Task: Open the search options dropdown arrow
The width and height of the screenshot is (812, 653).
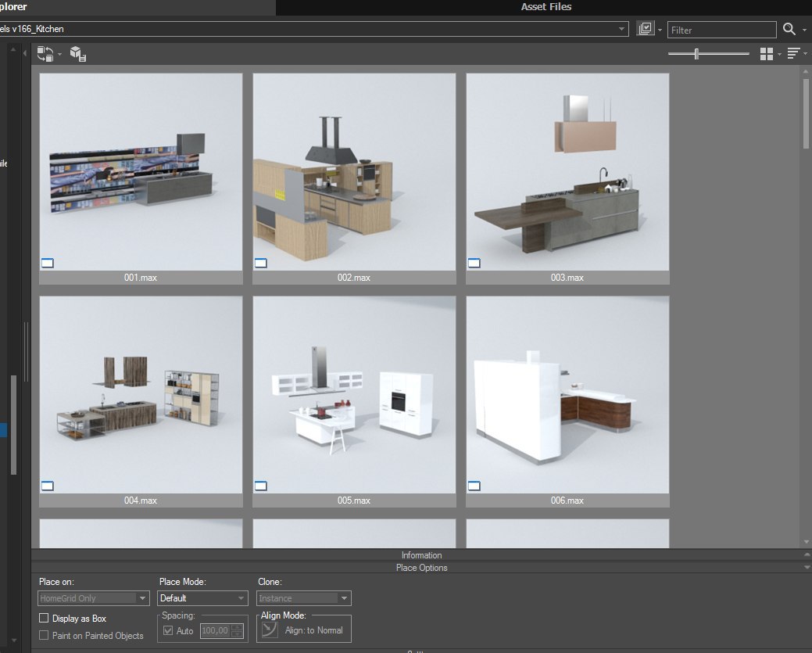Action: coord(804,30)
